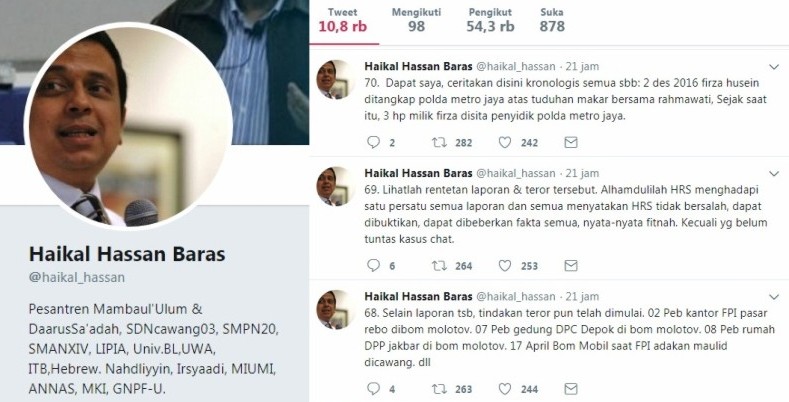
Task: Open the Mengikuti following tab
Action: 416,21
